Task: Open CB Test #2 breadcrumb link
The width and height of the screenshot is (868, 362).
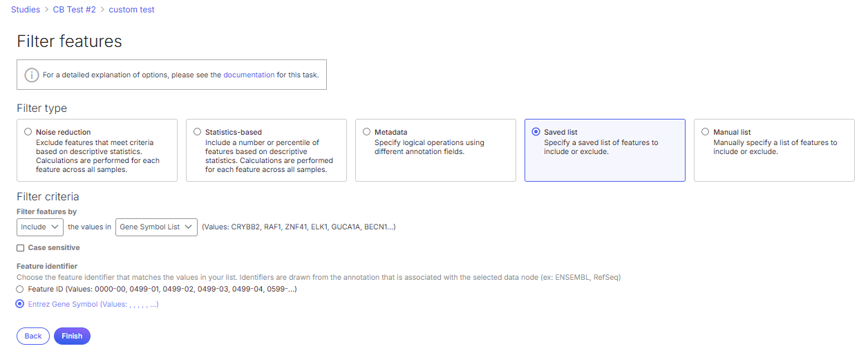Action: tap(75, 10)
